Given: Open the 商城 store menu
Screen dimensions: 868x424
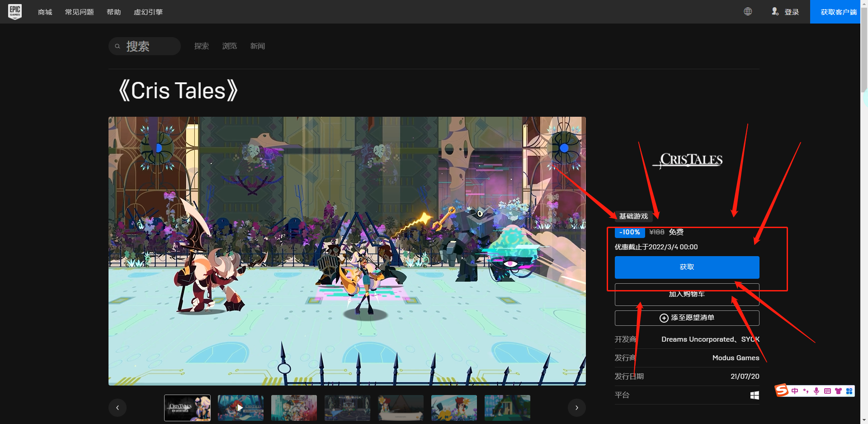Looking at the screenshot, I should click(x=45, y=12).
